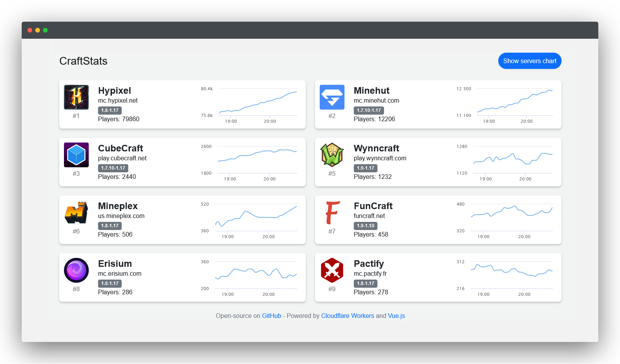Click the Pactify crossed swords logo
The height and width of the screenshot is (364, 620).
332,270
